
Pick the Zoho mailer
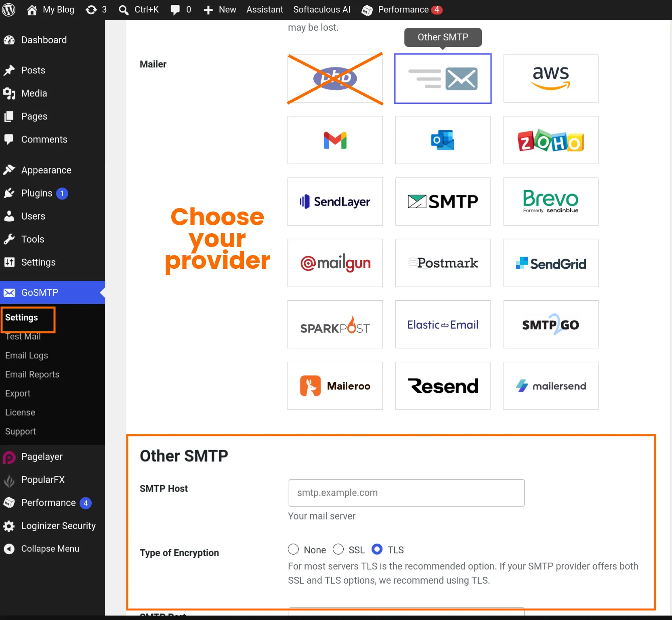click(551, 140)
